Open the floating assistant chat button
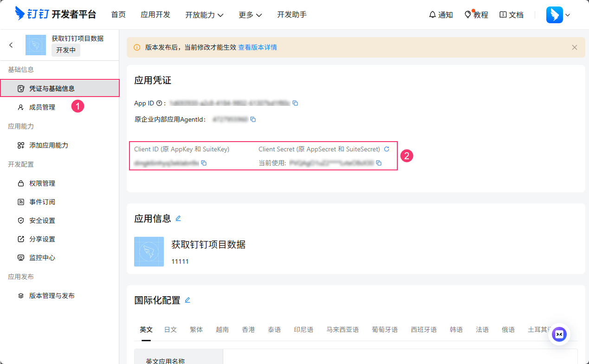The height and width of the screenshot is (364, 589). tap(559, 334)
